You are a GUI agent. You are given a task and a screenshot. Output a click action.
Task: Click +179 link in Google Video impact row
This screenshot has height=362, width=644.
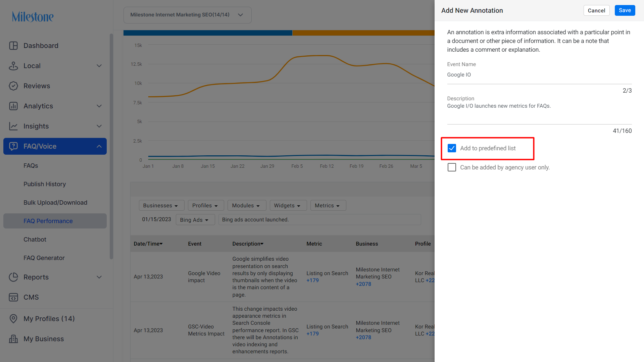pos(312,280)
